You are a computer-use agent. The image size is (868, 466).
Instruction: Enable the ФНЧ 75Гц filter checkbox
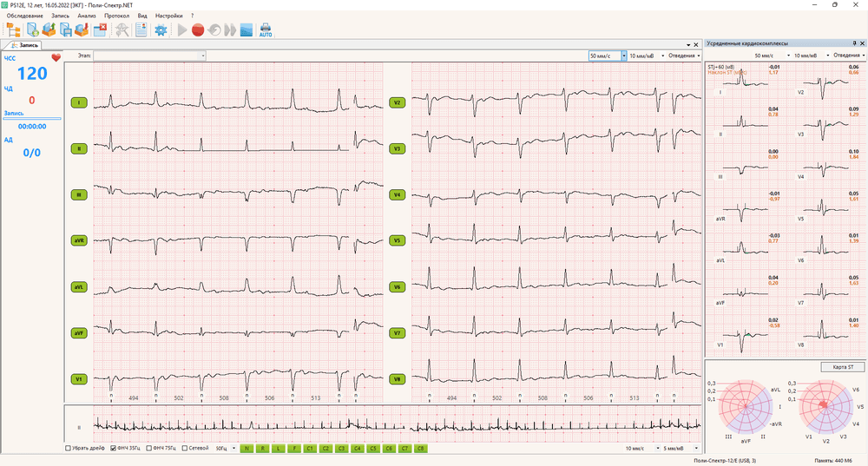coord(149,449)
